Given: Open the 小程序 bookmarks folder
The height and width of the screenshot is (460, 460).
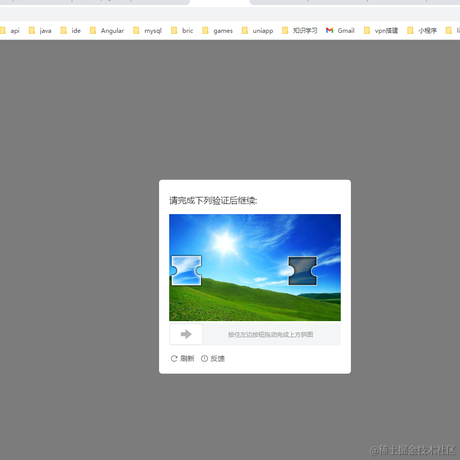Looking at the screenshot, I should pos(422,31).
